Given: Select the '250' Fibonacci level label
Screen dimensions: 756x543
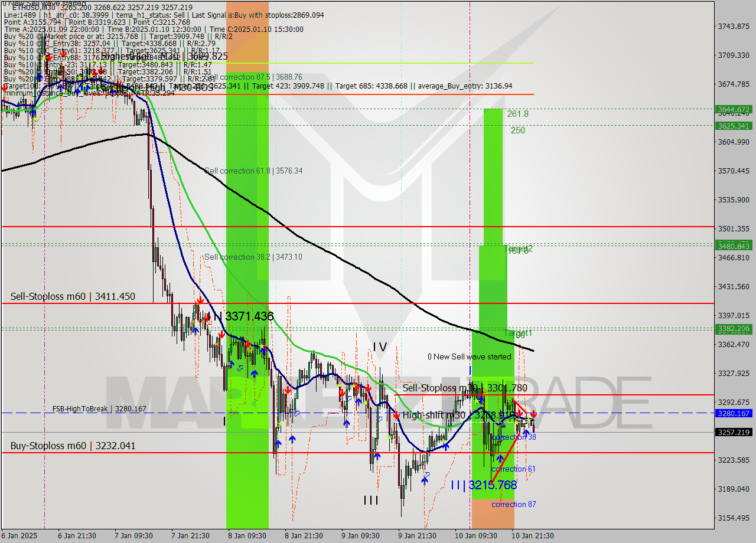Looking at the screenshot, I should (x=518, y=130).
